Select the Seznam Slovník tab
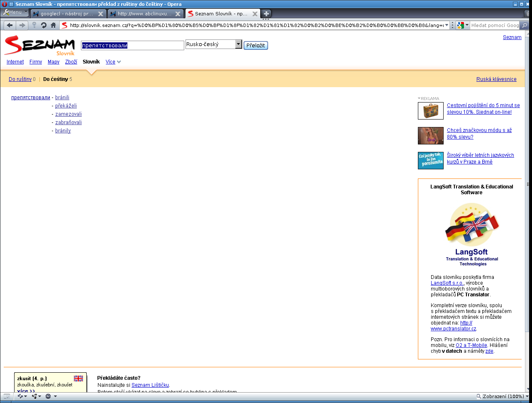The width and height of the screenshot is (532, 403). [x=222, y=14]
